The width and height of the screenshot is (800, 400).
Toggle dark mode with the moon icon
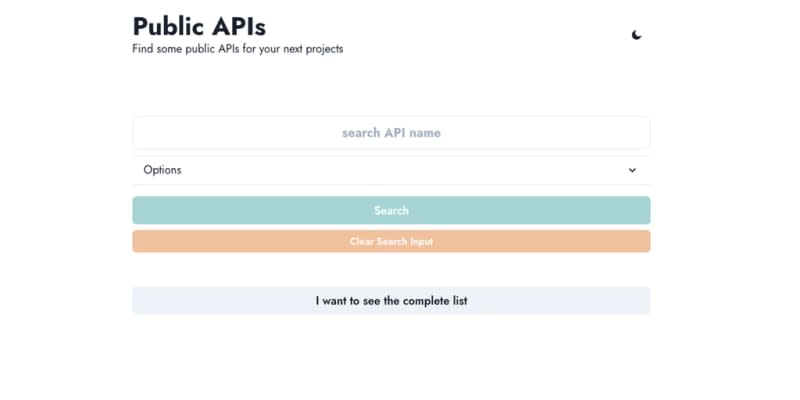(636, 35)
